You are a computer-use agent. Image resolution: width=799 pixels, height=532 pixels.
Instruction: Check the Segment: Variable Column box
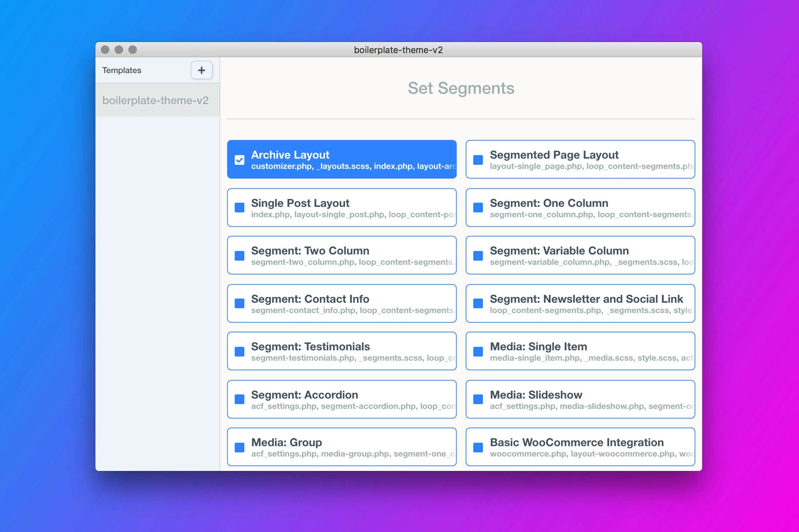[478, 255]
